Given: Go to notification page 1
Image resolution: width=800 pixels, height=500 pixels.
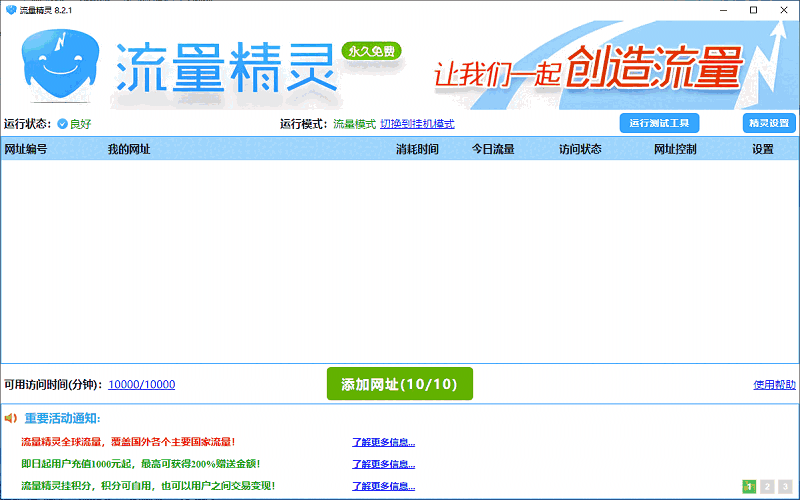Looking at the screenshot, I should coord(749,486).
